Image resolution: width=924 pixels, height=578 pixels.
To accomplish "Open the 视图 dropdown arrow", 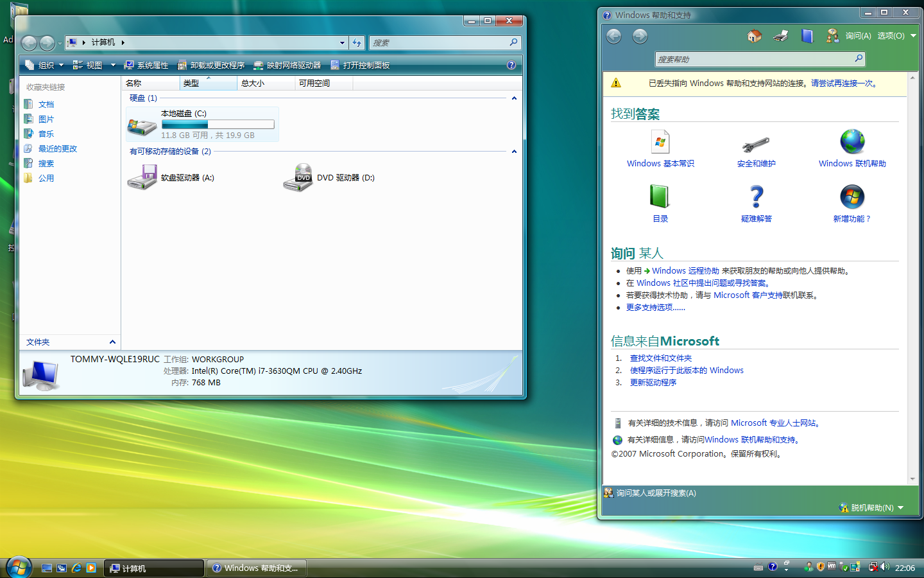I will click(x=113, y=65).
